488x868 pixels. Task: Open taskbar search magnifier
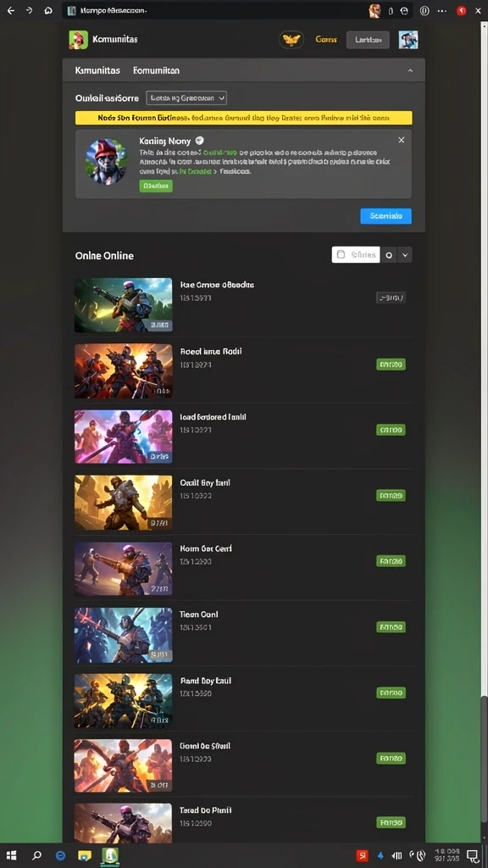(x=36, y=855)
